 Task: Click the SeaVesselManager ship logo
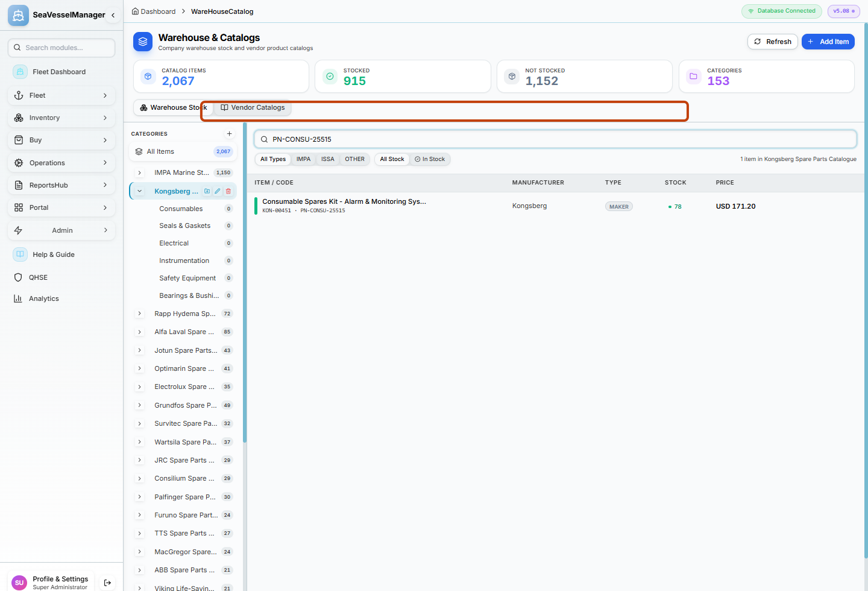coord(18,15)
